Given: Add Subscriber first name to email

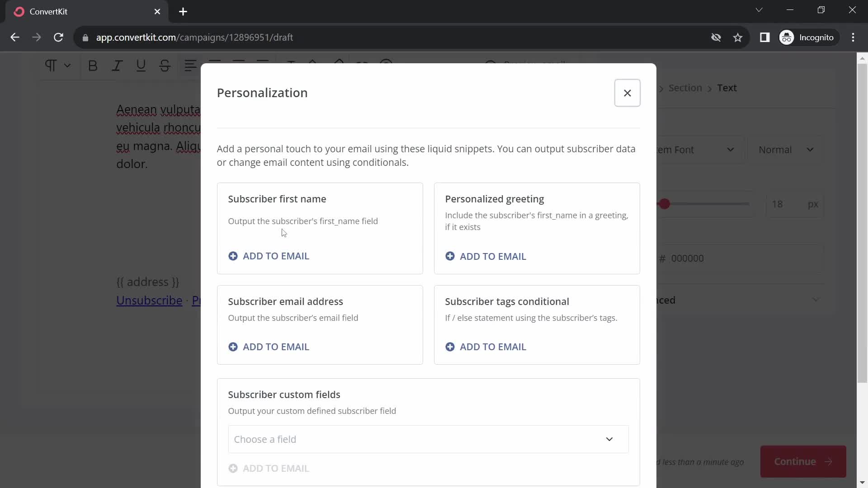Looking at the screenshot, I should point(269,256).
